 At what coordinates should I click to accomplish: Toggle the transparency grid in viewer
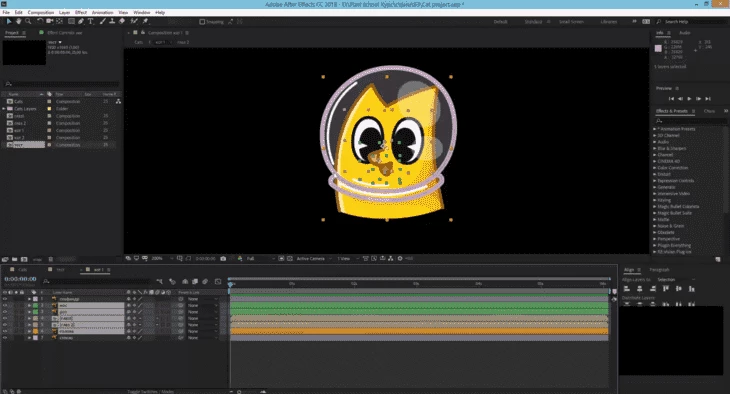point(290,258)
